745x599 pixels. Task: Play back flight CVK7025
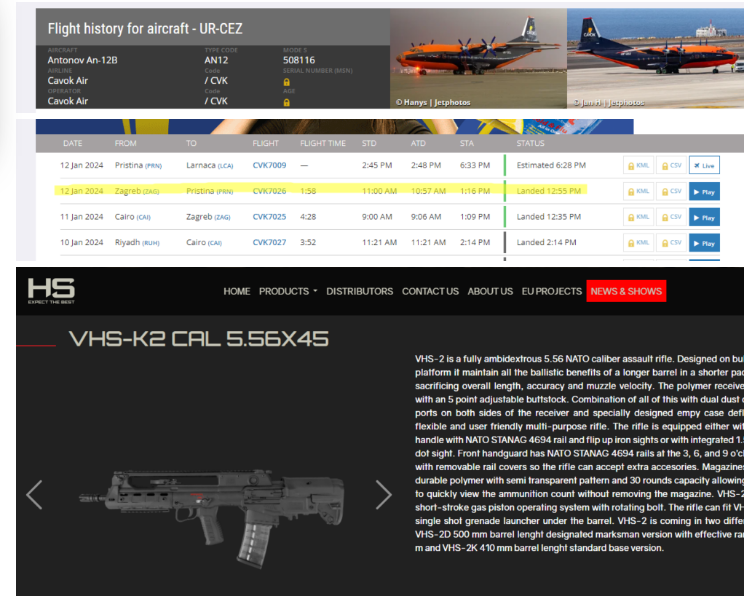[x=704, y=217]
